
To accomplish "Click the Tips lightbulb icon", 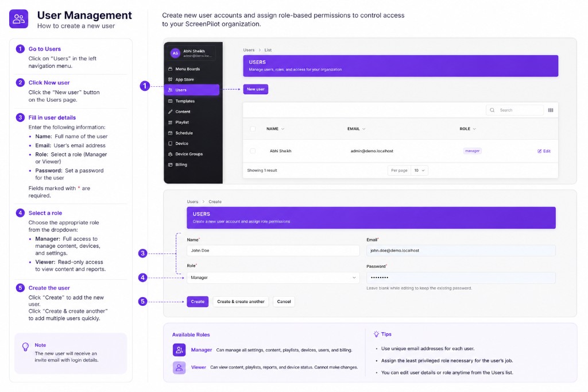I will (376, 334).
